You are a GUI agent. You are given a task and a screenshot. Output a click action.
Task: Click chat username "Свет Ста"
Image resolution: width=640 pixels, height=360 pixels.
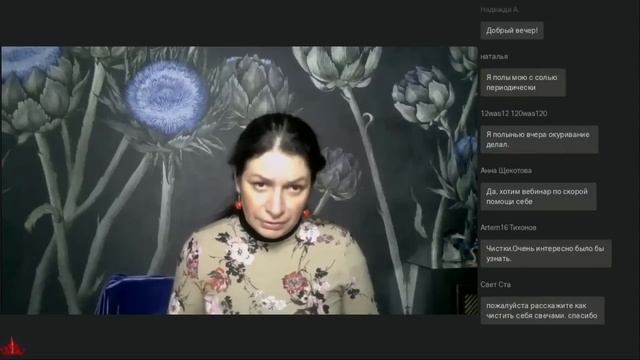click(x=496, y=284)
